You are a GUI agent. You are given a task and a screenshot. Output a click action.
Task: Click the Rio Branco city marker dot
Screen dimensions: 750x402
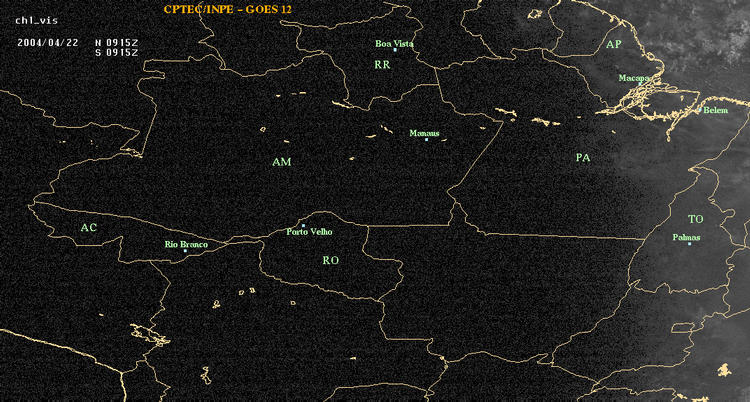pos(185,251)
